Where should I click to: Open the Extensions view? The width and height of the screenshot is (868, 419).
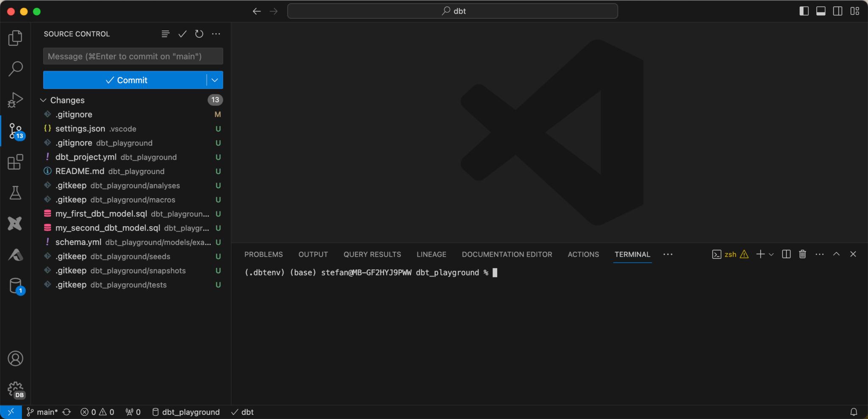point(15,162)
